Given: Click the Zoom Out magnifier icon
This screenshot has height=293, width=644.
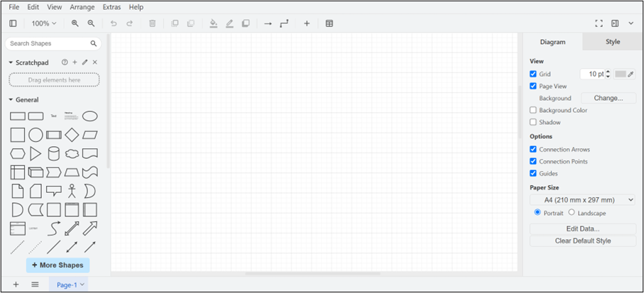Looking at the screenshot, I should (x=91, y=23).
